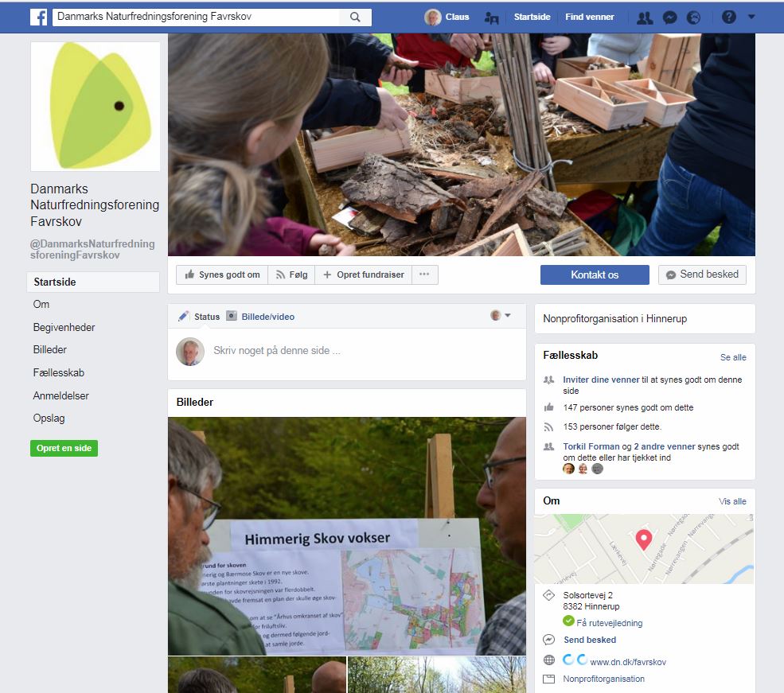Screen dimensions: 784x693
Task: Open the page profile logo picture
Action: click(x=96, y=107)
